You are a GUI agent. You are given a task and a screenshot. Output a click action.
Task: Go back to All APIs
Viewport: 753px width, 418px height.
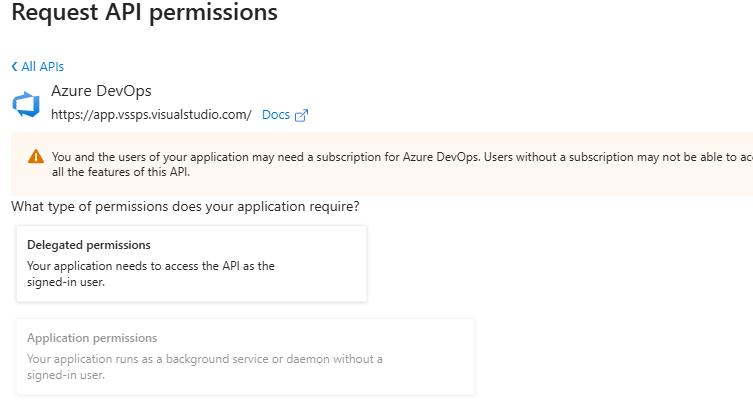pyautogui.click(x=42, y=67)
